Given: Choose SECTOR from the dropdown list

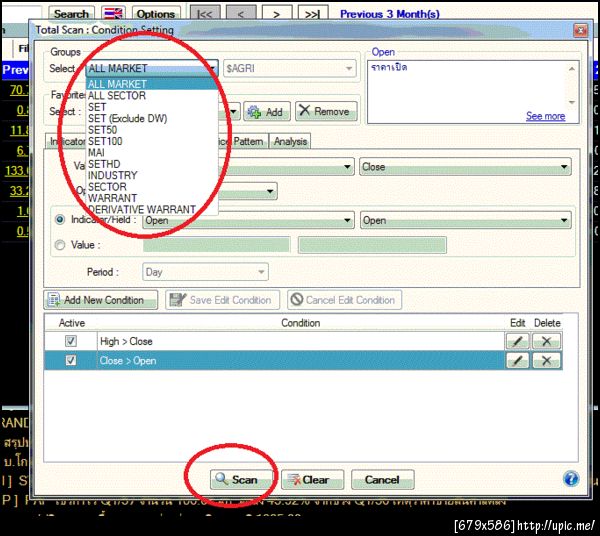Looking at the screenshot, I should 152,187.
